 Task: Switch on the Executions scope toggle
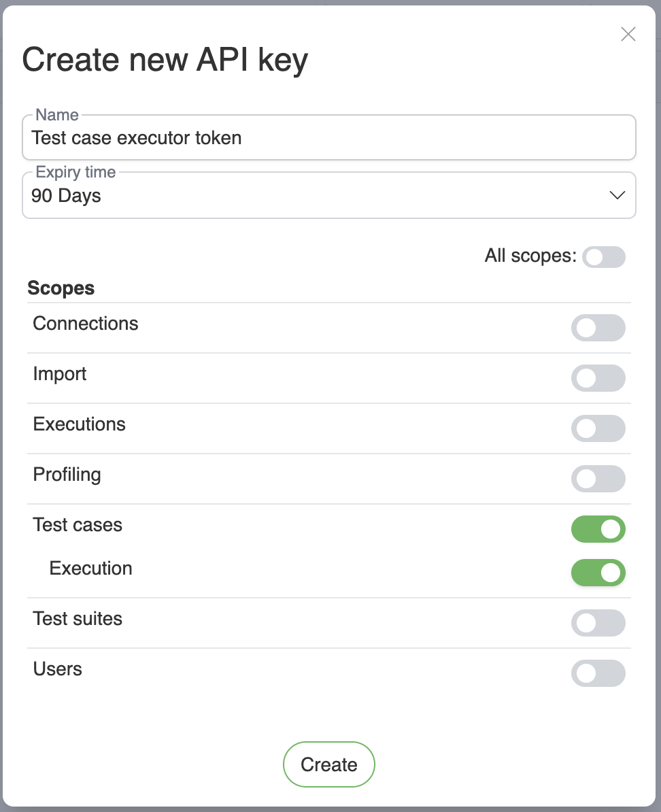(x=598, y=428)
